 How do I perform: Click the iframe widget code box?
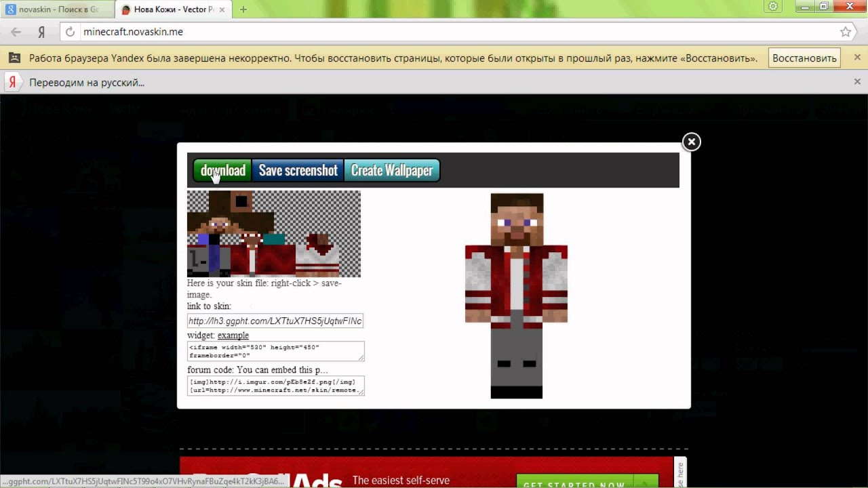(276, 351)
